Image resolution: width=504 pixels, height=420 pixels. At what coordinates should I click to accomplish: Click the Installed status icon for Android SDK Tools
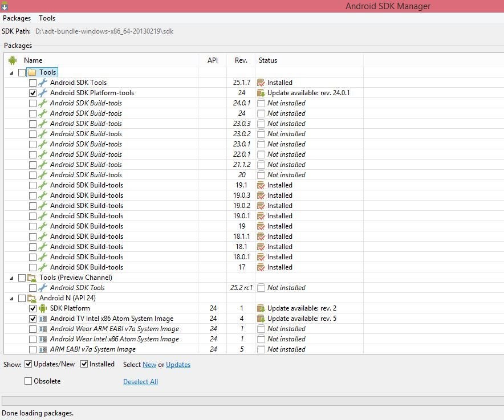coord(262,82)
